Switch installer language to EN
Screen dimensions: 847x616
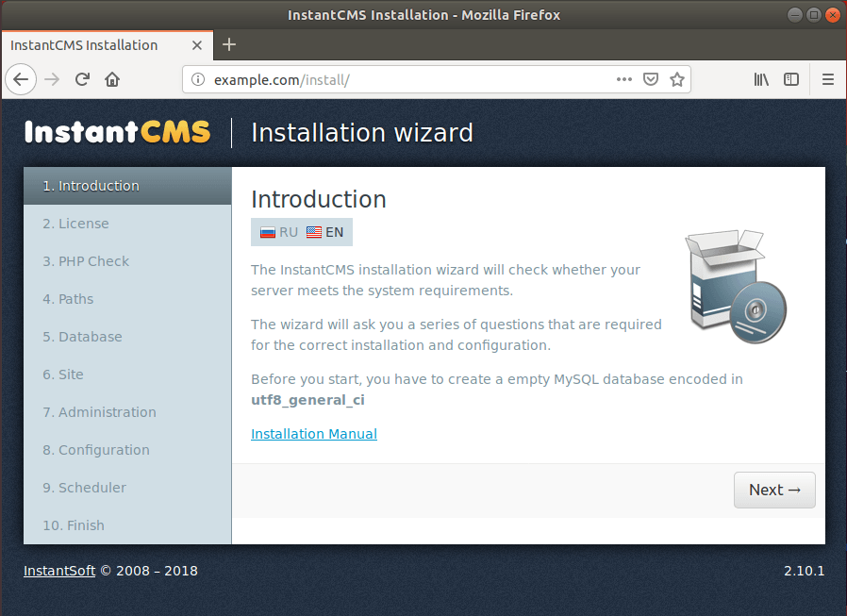325,232
